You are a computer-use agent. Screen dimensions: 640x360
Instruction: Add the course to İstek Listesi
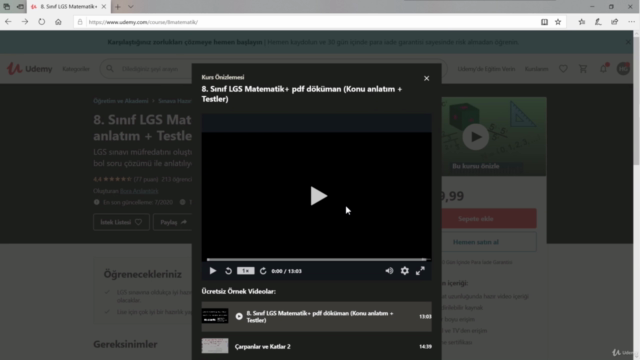[x=121, y=222]
